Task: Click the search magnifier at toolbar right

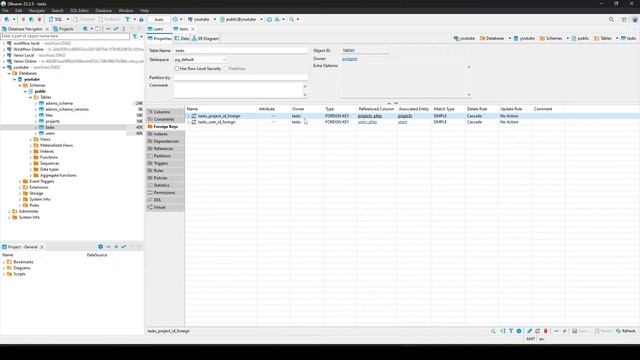Action: [611, 19]
